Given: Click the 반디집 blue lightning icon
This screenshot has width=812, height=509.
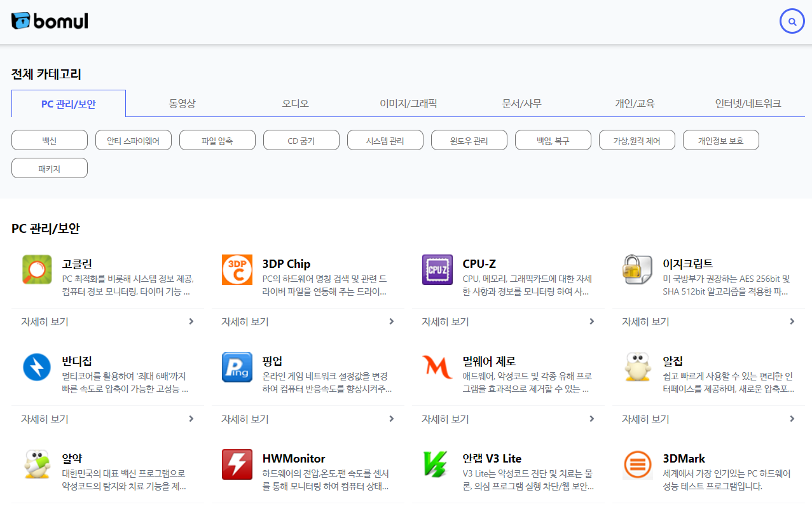Looking at the screenshot, I should point(37,367).
